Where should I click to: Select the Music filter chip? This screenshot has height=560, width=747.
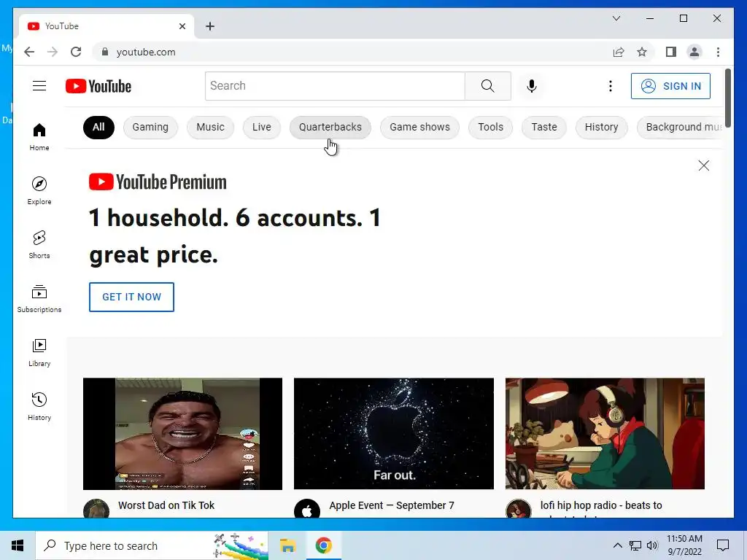(210, 127)
